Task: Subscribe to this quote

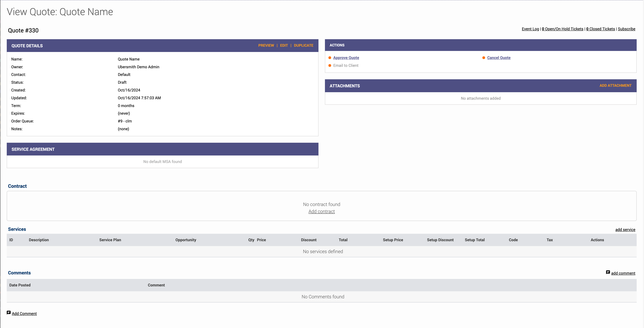Action: coord(627,29)
